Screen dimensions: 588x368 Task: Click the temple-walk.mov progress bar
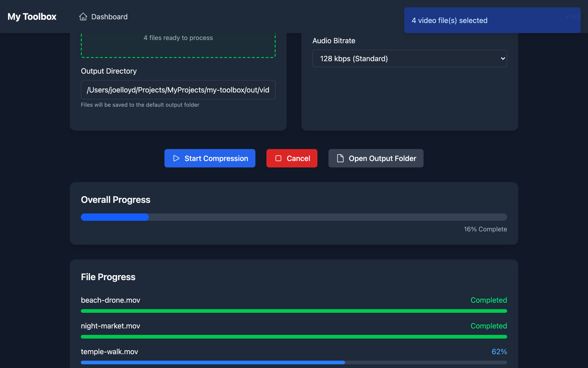(x=294, y=362)
